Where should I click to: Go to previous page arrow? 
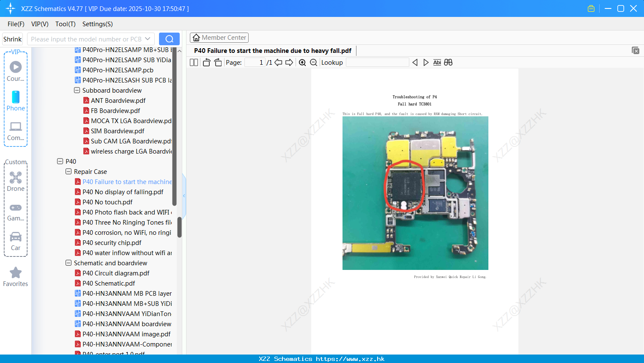click(x=278, y=63)
